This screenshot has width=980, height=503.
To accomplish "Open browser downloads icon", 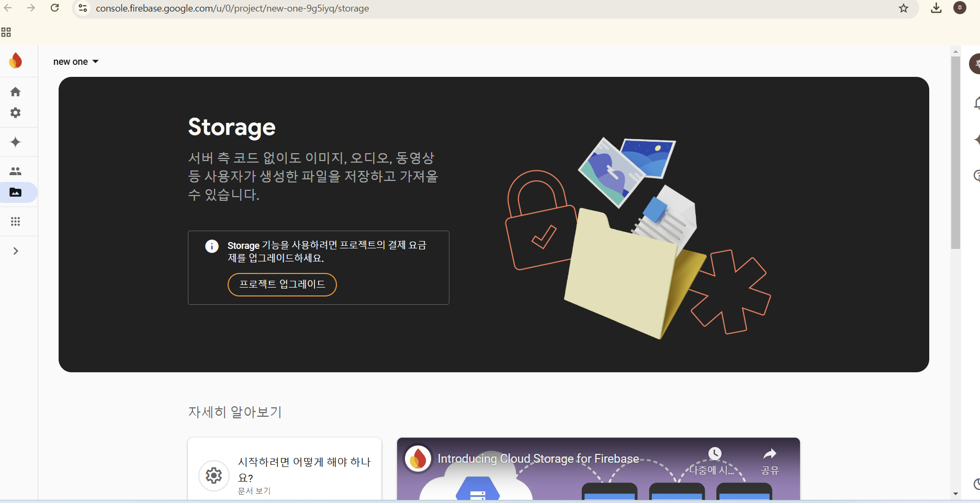I will click(937, 8).
